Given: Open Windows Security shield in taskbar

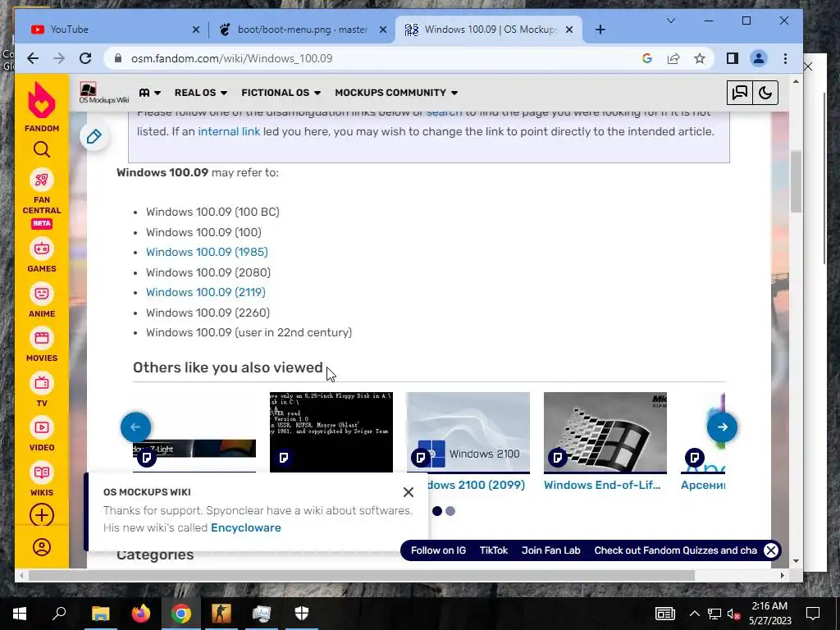Looking at the screenshot, I should [302, 614].
